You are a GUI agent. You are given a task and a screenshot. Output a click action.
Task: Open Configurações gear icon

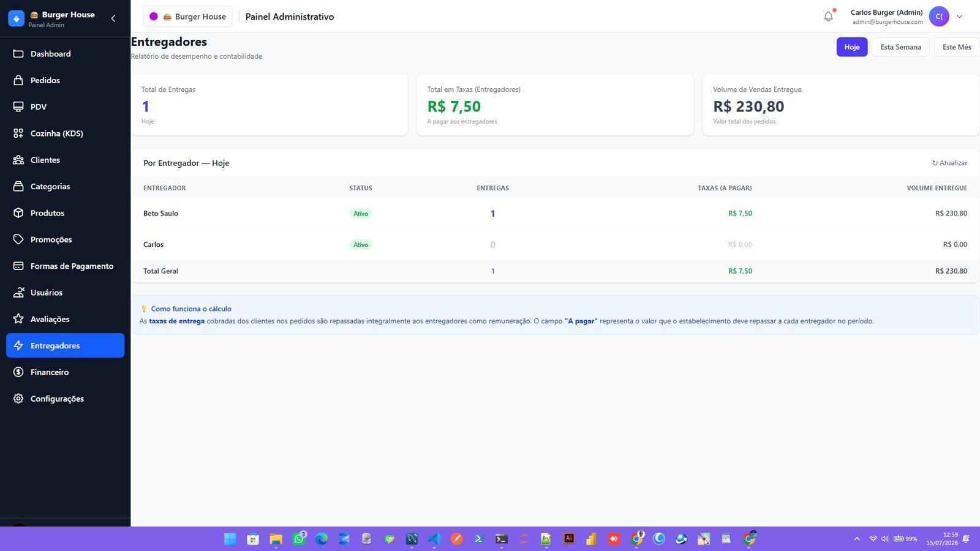tap(18, 399)
